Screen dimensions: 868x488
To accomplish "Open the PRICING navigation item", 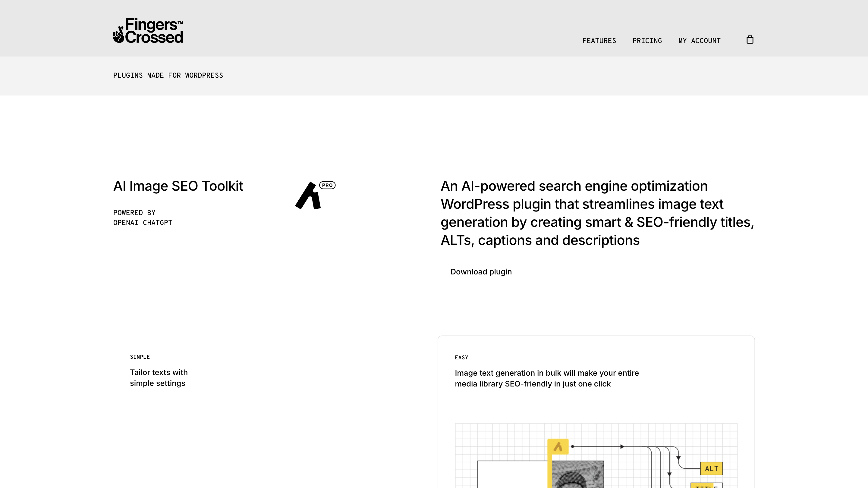I will click(x=647, y=41).
